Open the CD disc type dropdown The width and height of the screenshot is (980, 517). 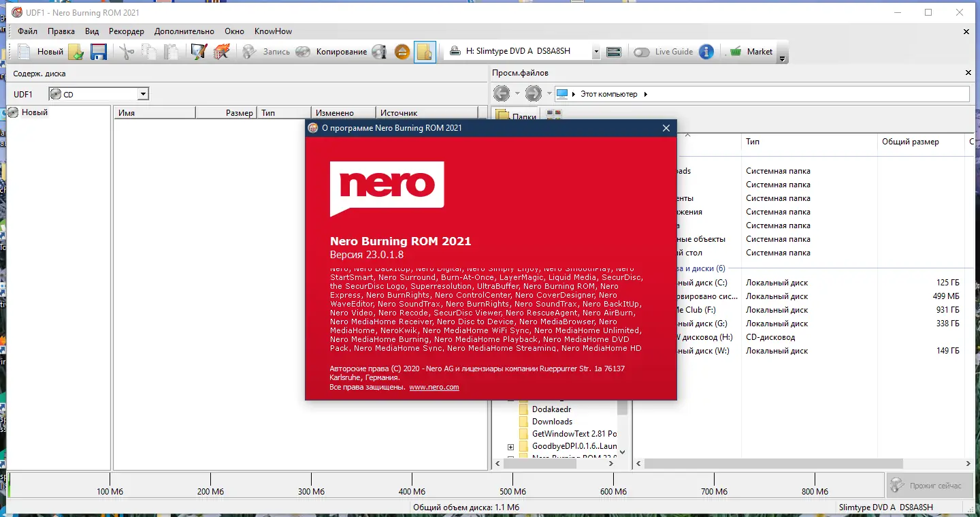pyautogui.click(x=142, y=93)
